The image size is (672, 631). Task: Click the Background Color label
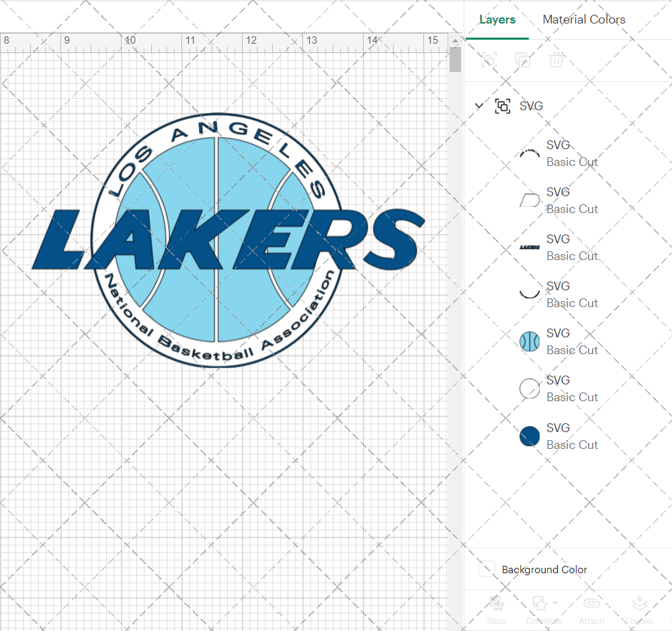(x=544, y=570)
